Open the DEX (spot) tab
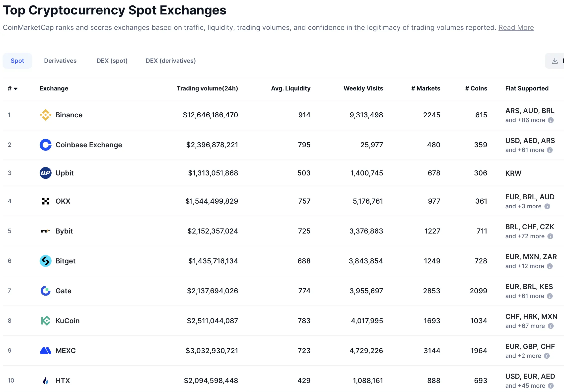The width and height of the screenshot is (564, 392). click(112, 61)
